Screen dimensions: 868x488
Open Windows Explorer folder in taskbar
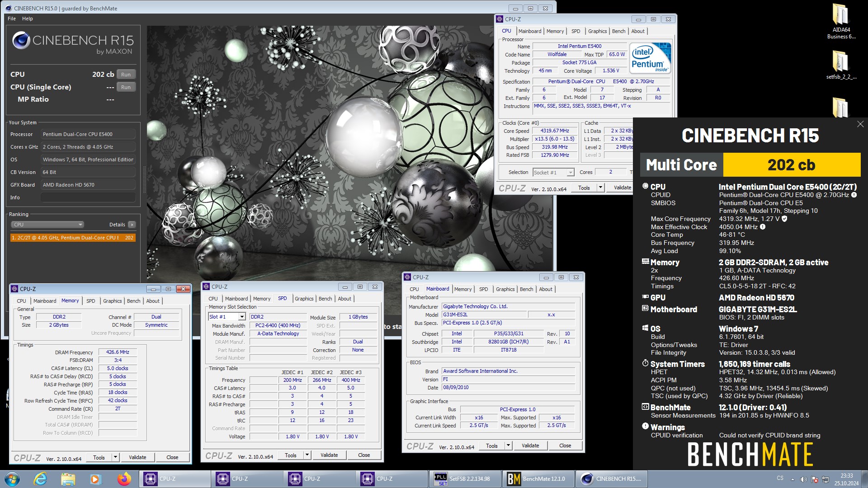click(x=68, y=479)
